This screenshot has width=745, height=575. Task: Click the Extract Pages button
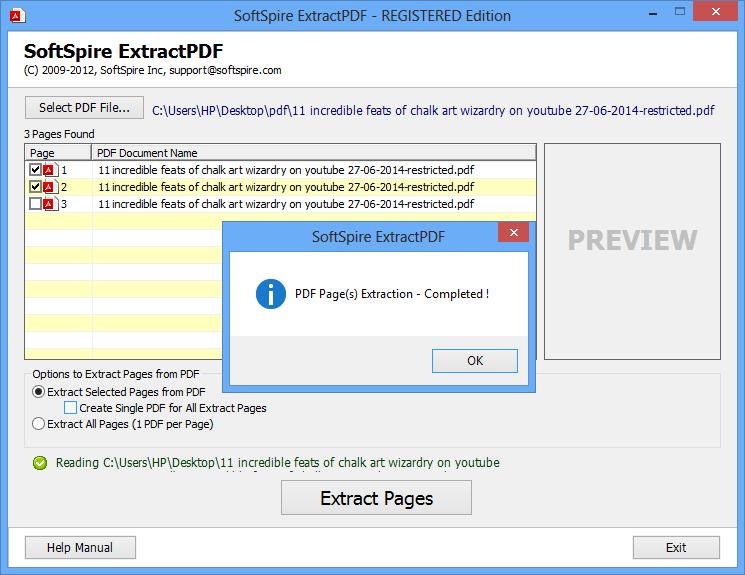coord(376,498)
